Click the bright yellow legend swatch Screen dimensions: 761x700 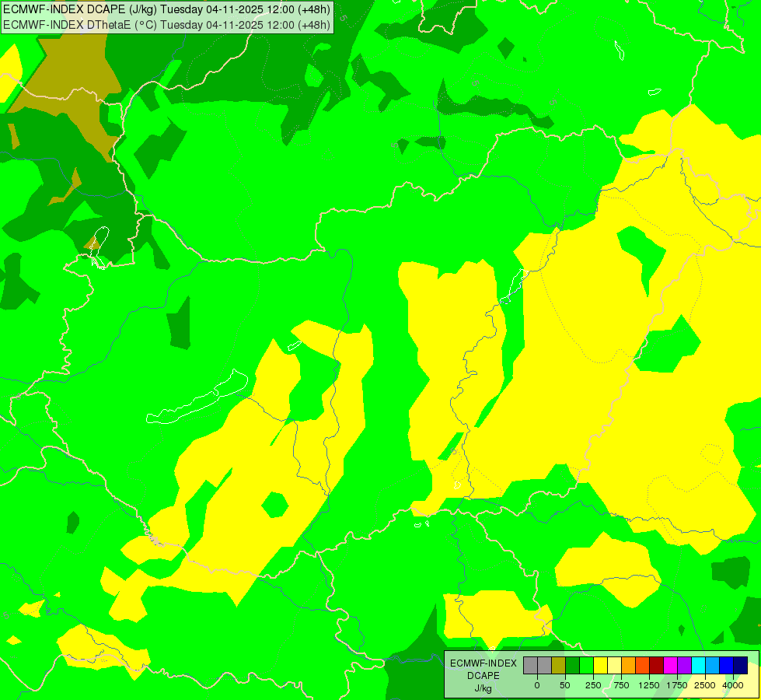(x=600, y=666)
